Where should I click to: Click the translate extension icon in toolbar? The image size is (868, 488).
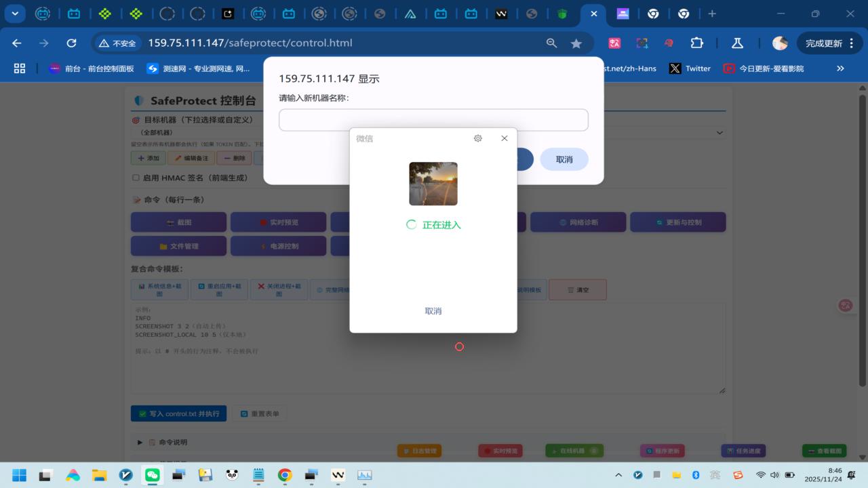pyautogui.click(x=615, y=43)
